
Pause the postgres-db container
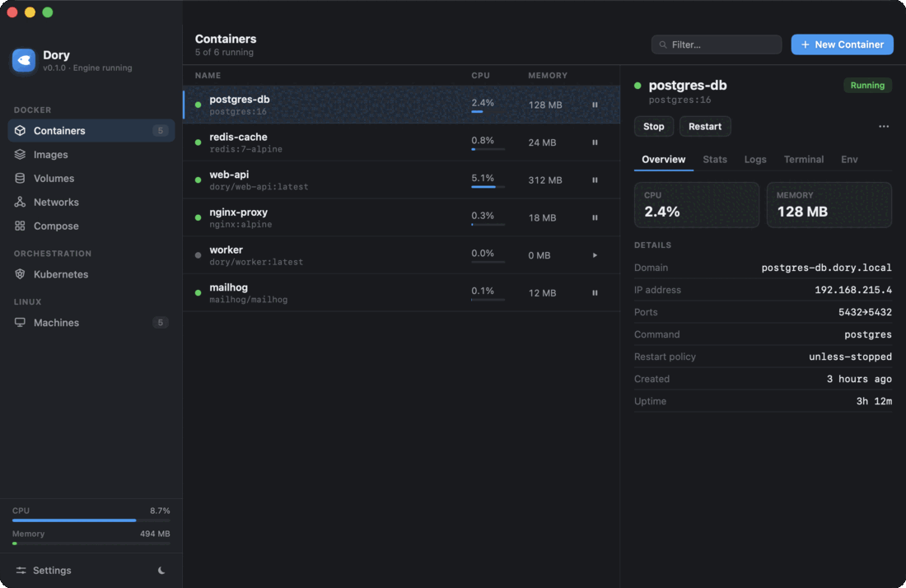(x=595, y=105)
